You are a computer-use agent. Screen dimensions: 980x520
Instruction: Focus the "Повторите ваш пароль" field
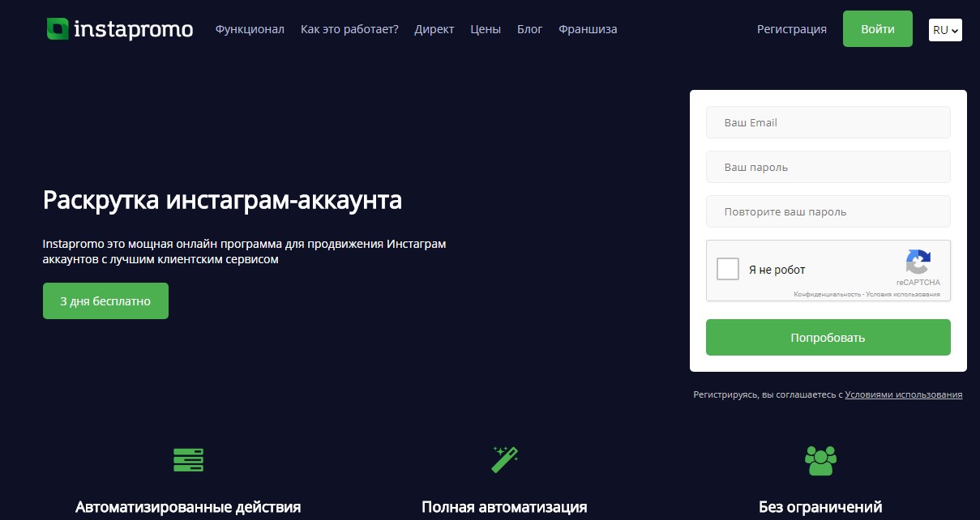(828, 211)
